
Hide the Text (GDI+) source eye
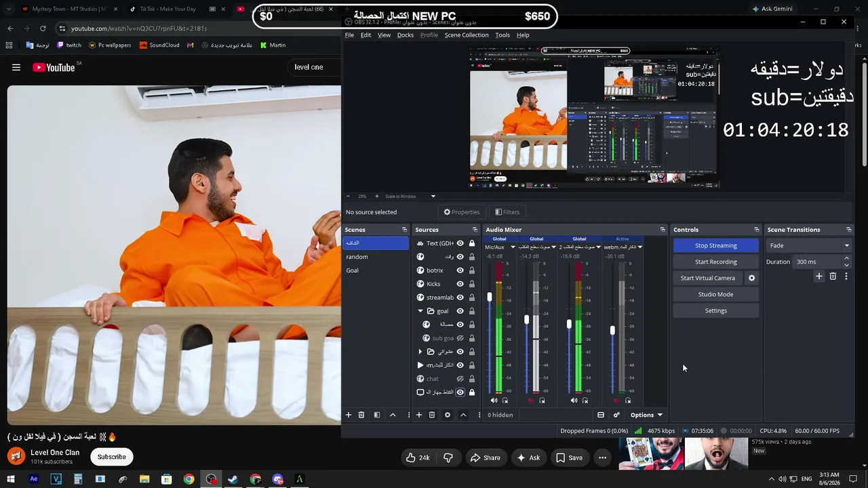[460, 243]
